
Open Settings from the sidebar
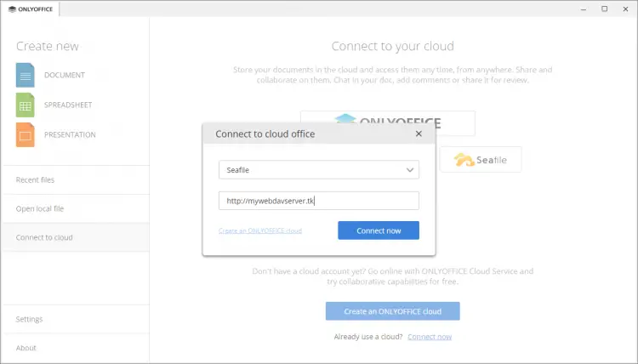point(75,319)
